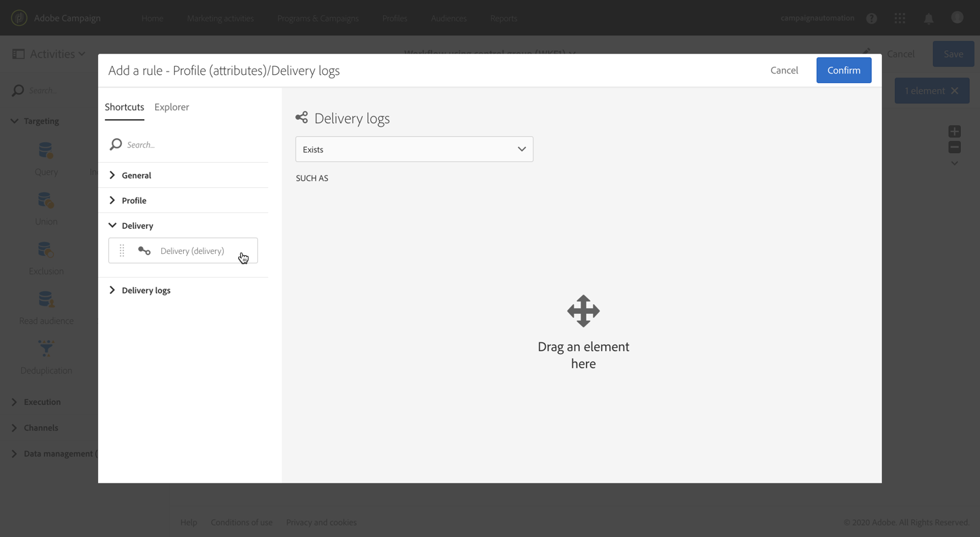Open Conditions of use link
The height and width of the screenshot is (537, 980).
coord(242,523)
